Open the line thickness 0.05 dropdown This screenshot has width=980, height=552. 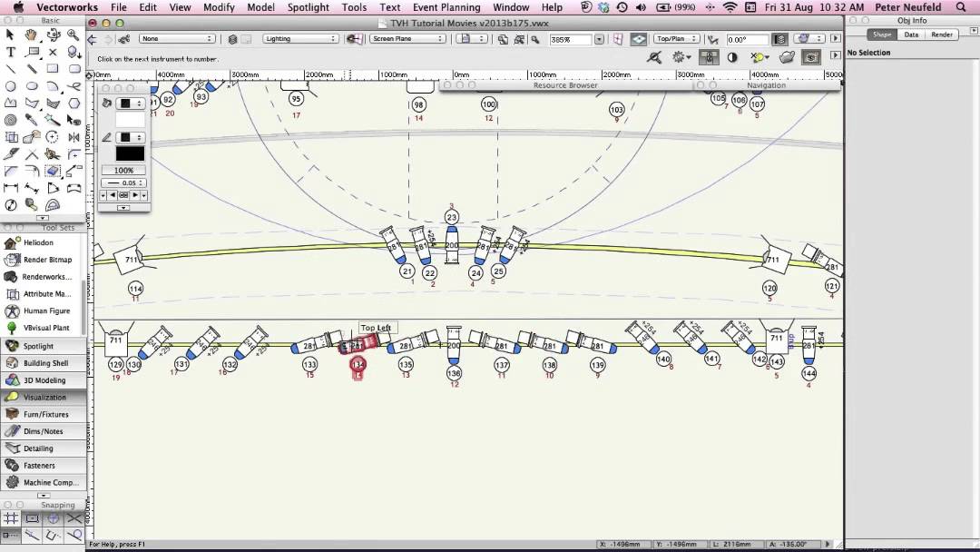click(x=123, y=182)
